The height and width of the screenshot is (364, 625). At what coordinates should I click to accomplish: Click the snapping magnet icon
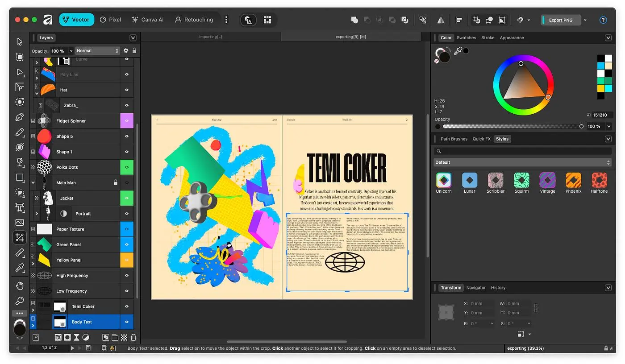coord(520,20)
